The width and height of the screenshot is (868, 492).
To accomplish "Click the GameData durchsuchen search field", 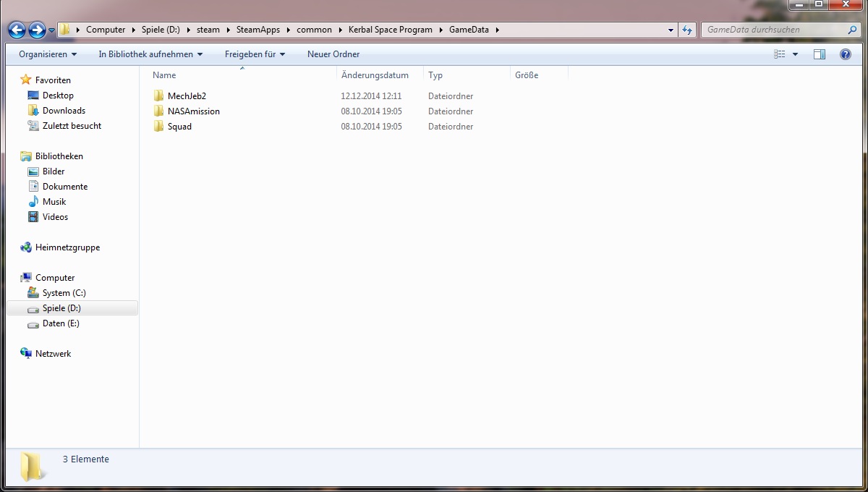I will (x=774, y=30).
